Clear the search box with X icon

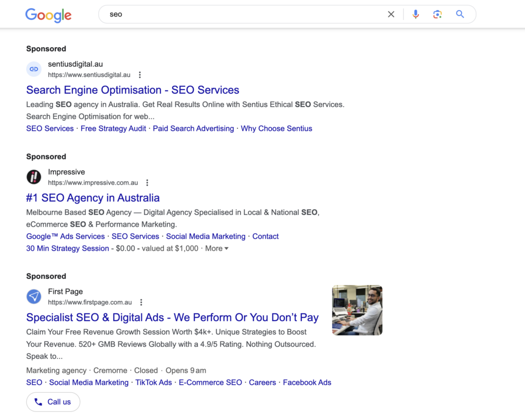(391, 14)
